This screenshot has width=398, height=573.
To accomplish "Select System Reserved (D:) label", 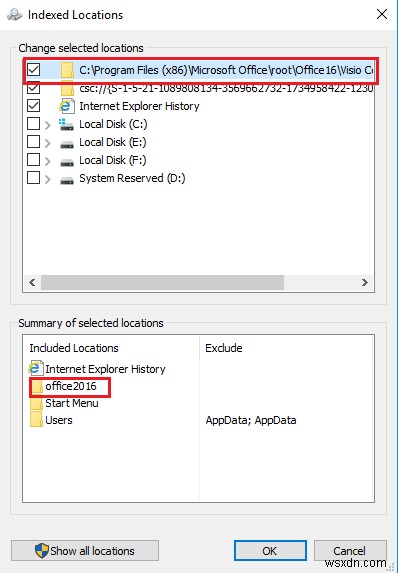I will (132, 178).
